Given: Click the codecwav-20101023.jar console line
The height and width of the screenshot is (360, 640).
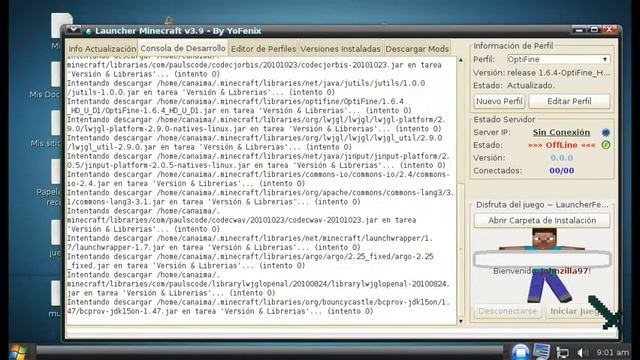Looking at the screenshot, I should [x=242, y=220].
